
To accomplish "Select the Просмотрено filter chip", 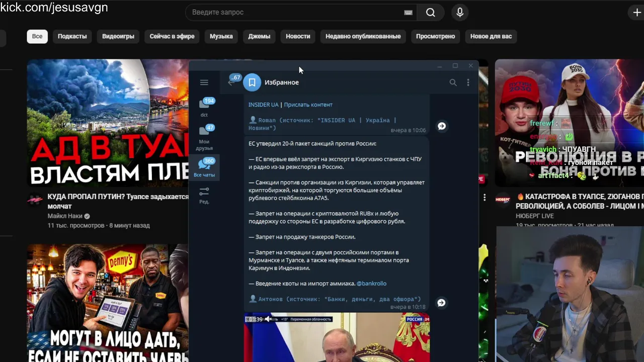I will pos(436,36).
